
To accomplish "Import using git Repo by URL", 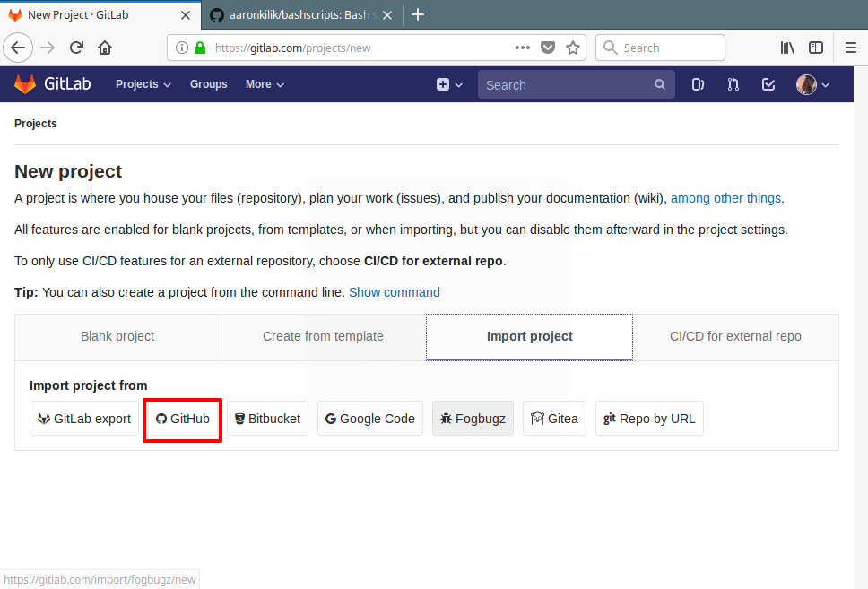I will point(649,419).
